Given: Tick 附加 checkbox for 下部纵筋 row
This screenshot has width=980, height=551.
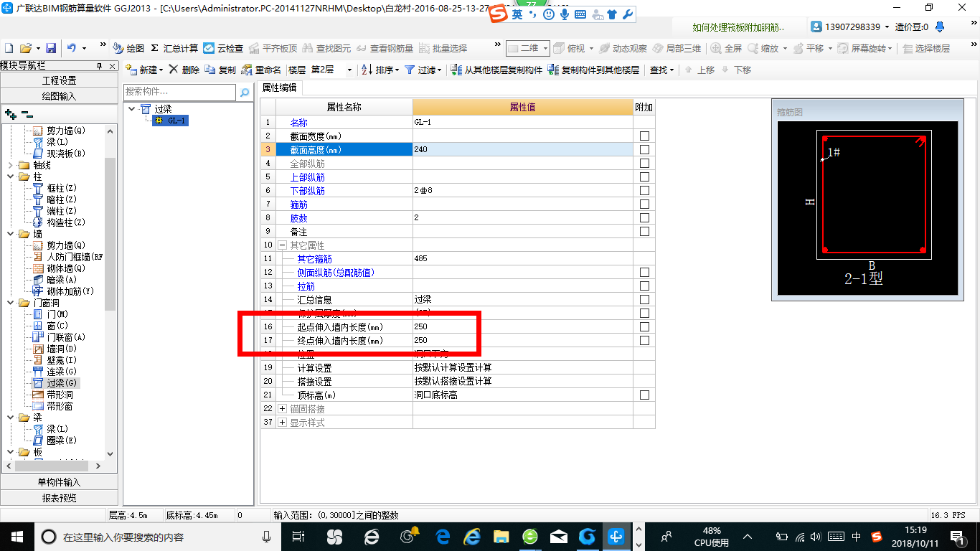Looking at the screenshot, I should point(644,190).
